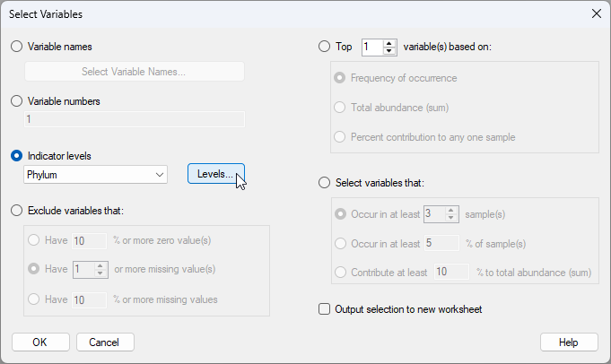Select the Top variable(s) based on option
This screenshot has height=364, width=611.
click(324, 47)
